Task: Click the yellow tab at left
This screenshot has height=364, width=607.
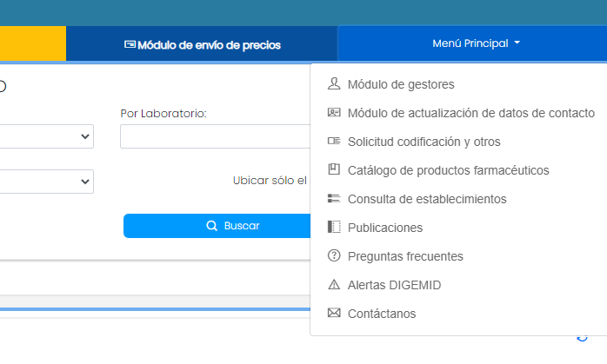Action: [x=33, y=43]
